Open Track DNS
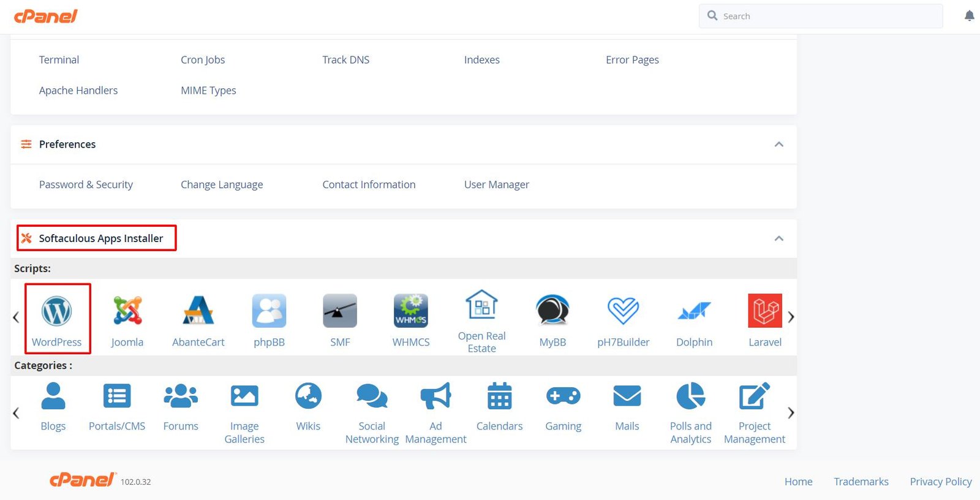The width and height of the screenshot is (980, 500). [x=346, y=59]
